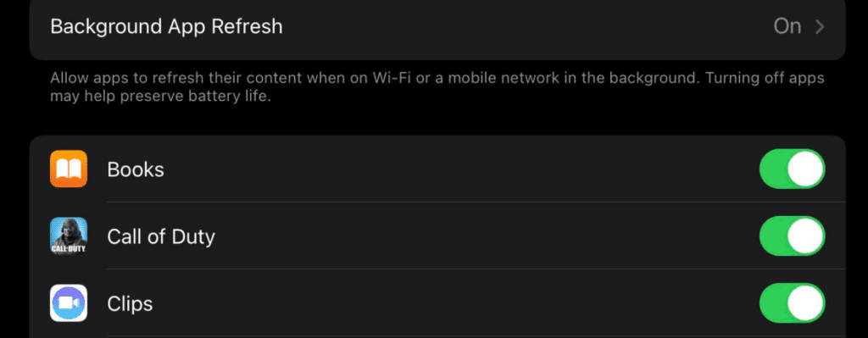Click the Call of Duty label

[161, 236]
